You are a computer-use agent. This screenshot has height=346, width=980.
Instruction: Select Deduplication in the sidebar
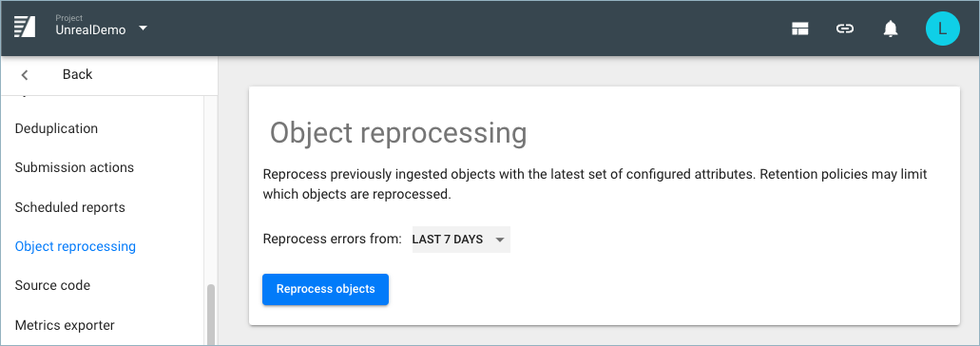56,128
